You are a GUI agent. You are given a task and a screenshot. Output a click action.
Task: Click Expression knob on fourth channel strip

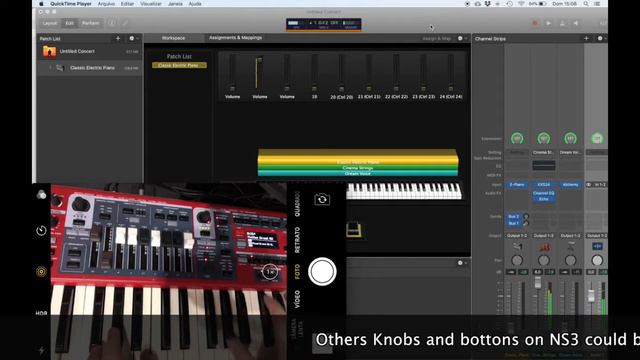tap(597, 138)
